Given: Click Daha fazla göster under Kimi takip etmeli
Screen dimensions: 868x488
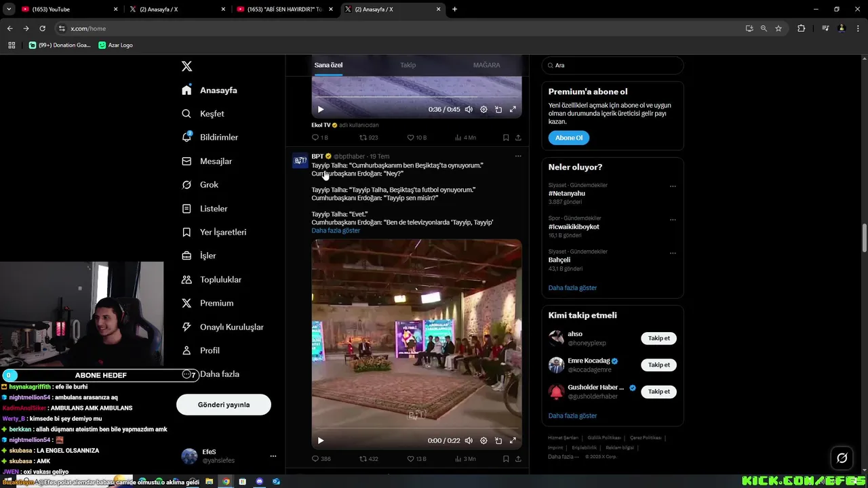Looking at the screenshot, I should click(572, 415).
